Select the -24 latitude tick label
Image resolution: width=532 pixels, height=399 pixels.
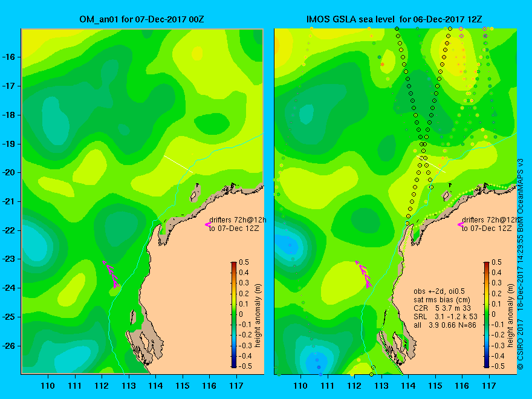[9, 288]
